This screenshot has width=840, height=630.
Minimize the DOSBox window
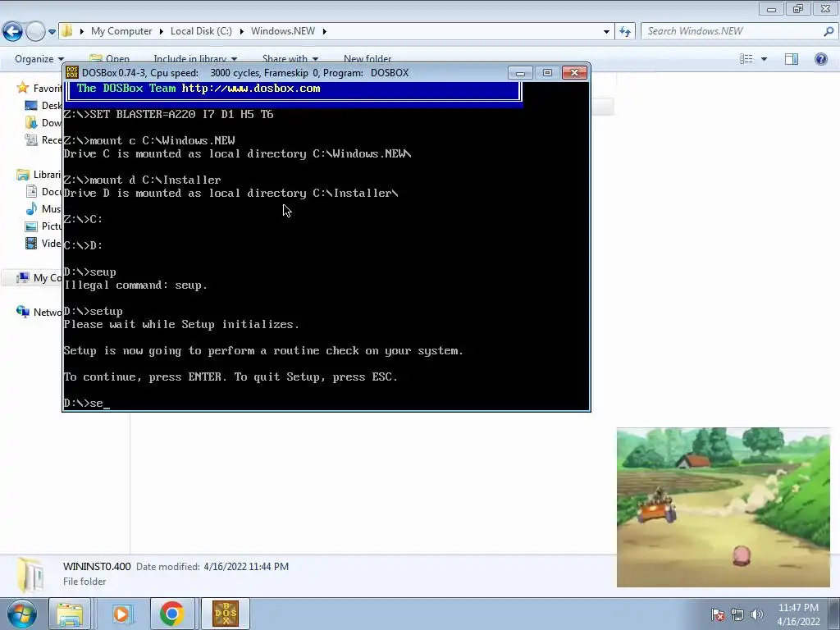click(x=520, y=72)
